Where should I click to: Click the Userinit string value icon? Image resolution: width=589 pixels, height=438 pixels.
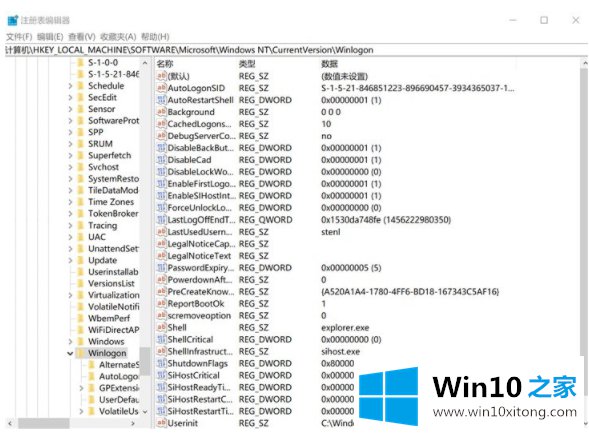[x=161, y=423]
